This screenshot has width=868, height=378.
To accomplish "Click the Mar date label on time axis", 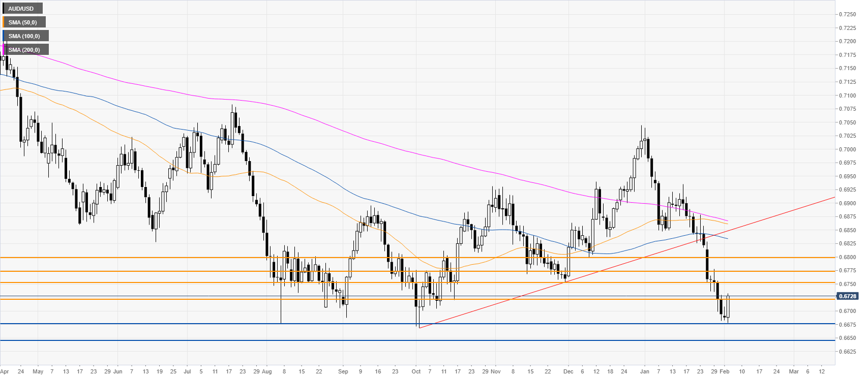I will point(793,371).
